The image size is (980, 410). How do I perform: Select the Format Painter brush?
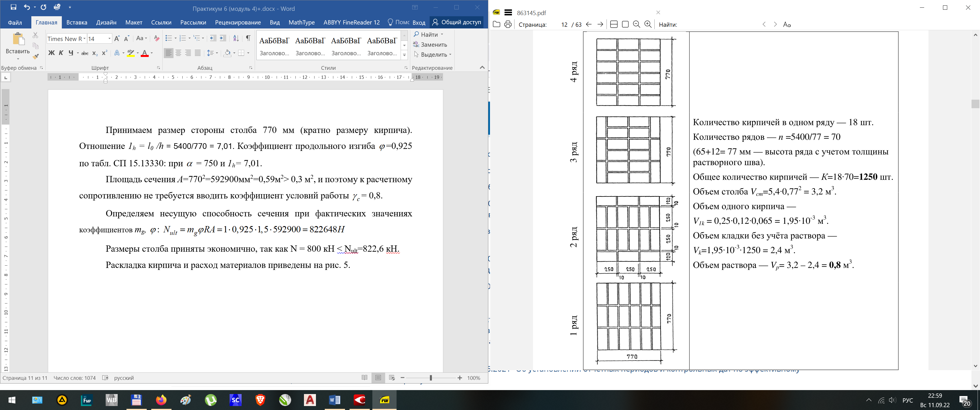coord(35,56)
